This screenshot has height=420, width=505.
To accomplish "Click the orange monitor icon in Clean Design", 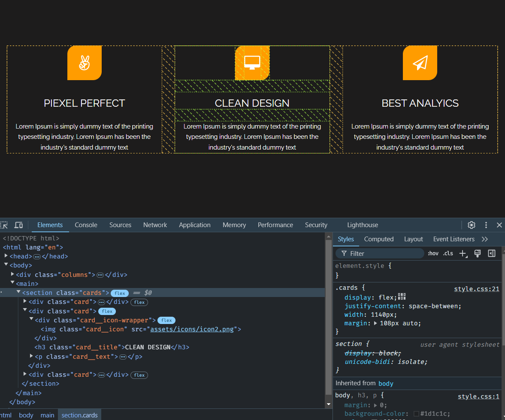I will (252, 63).
